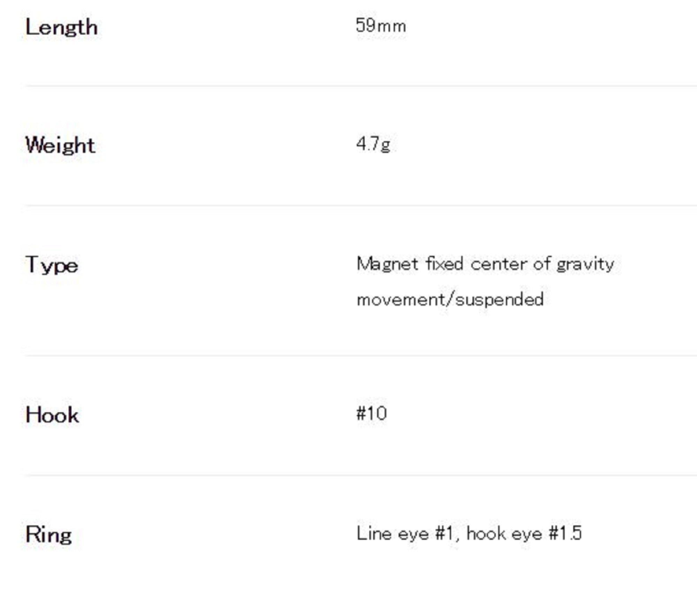Click the Line eye #1 text
The height and width of the screenshot is (616, 697).
405,533
